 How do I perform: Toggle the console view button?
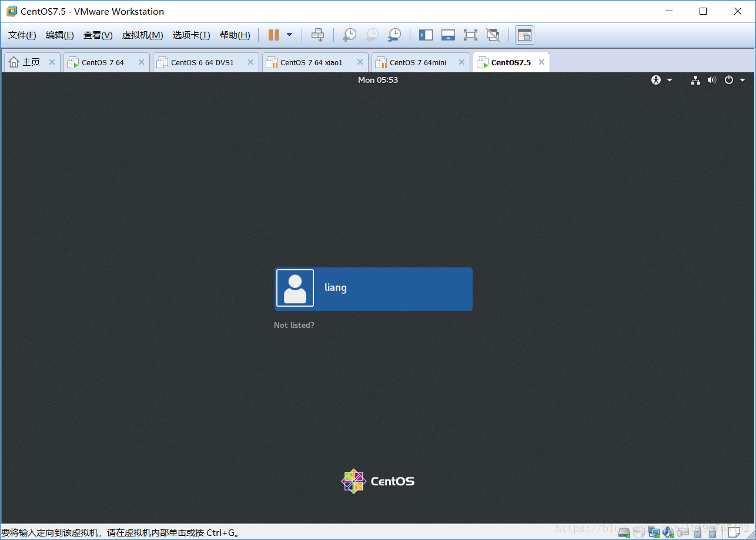point(524,35)
